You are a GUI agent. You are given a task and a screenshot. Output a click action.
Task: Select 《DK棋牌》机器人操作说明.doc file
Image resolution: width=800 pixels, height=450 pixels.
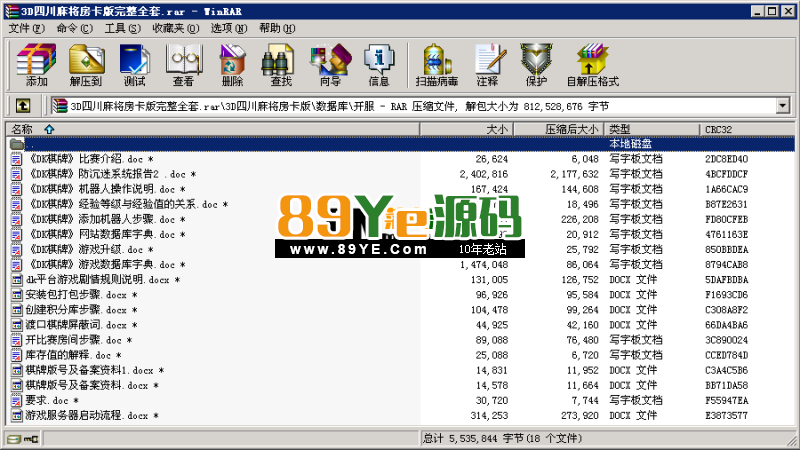[x=106, y=189]
